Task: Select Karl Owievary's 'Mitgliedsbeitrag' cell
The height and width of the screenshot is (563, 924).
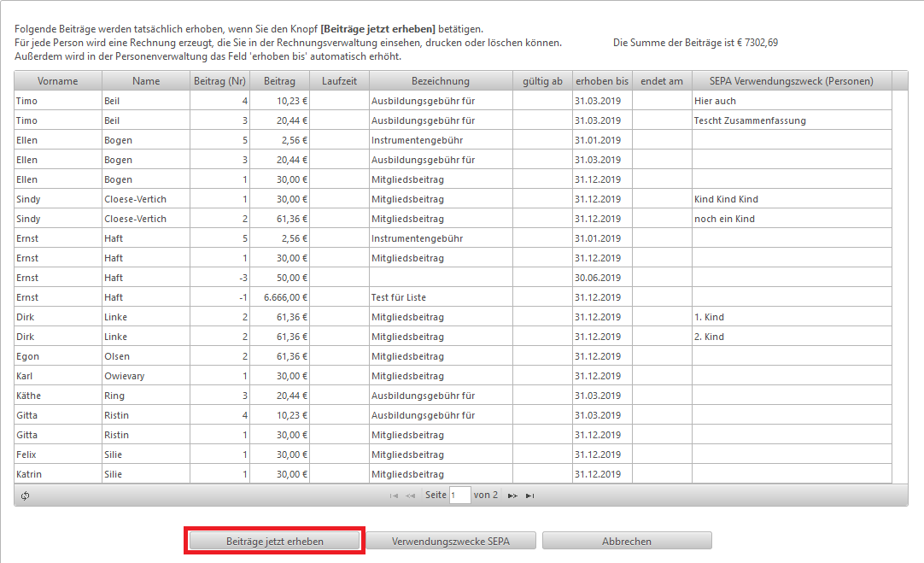Action: click(441, 376)
